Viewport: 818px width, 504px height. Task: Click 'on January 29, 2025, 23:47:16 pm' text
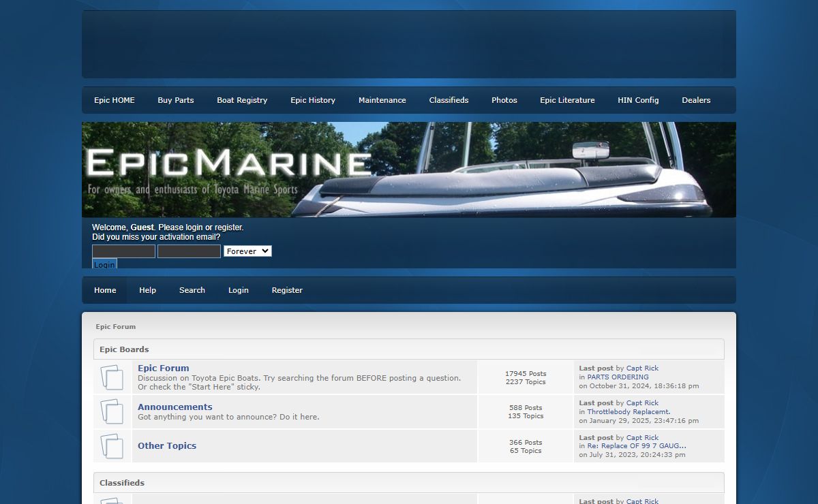click(x=639, y=420)
